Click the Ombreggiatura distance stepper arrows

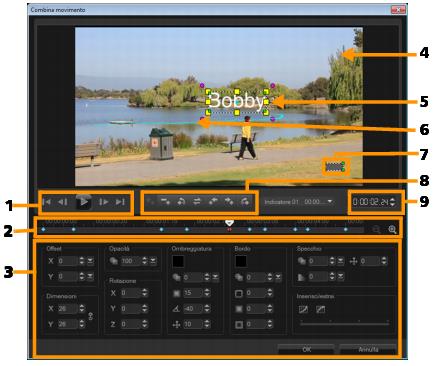pos(207,324)
